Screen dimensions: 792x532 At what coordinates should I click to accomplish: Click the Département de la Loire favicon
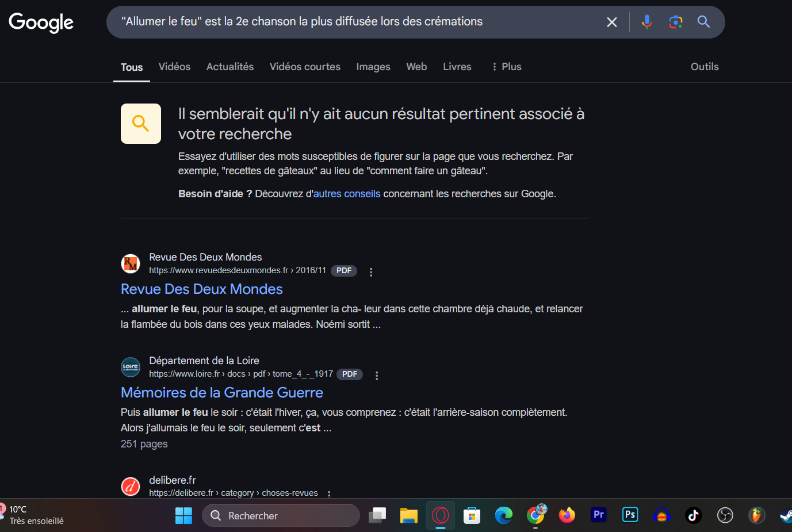131,367
